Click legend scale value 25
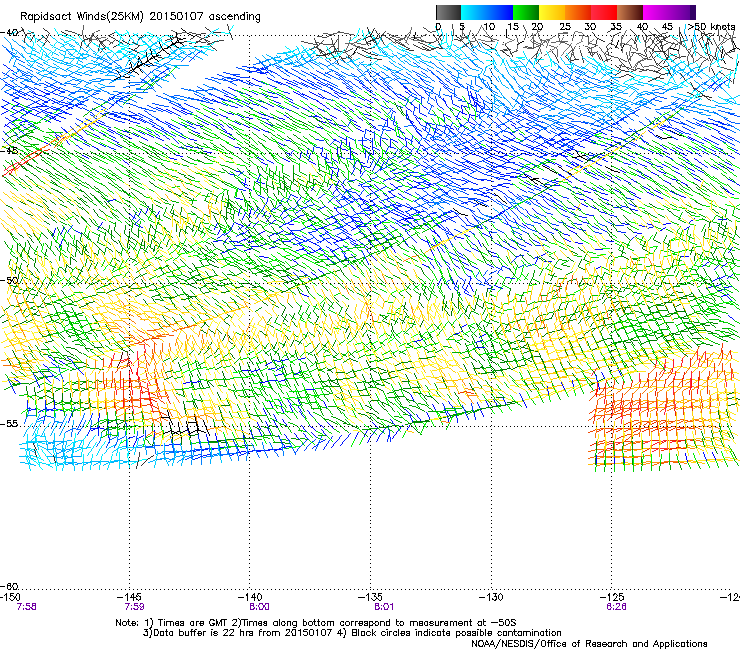The height and width of the screenshot is (650, 740). 565,26
